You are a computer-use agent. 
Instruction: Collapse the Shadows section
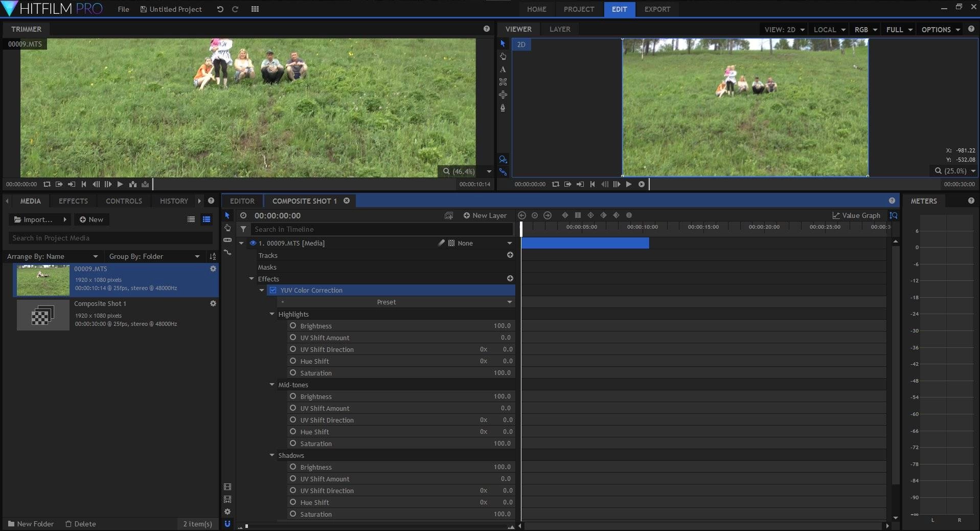[x=272, y=455]
